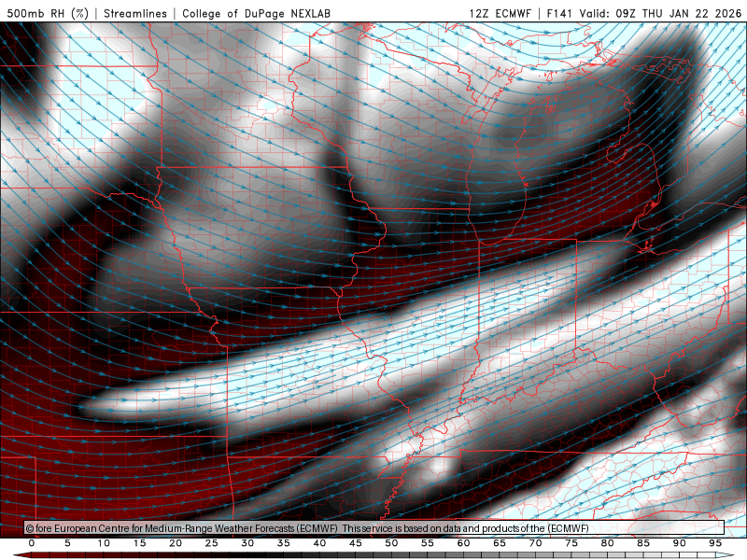Image resolution: width=747 pixels, height=560 pixels.
Task: Select the "90" scale label
Action: point(679,543)
